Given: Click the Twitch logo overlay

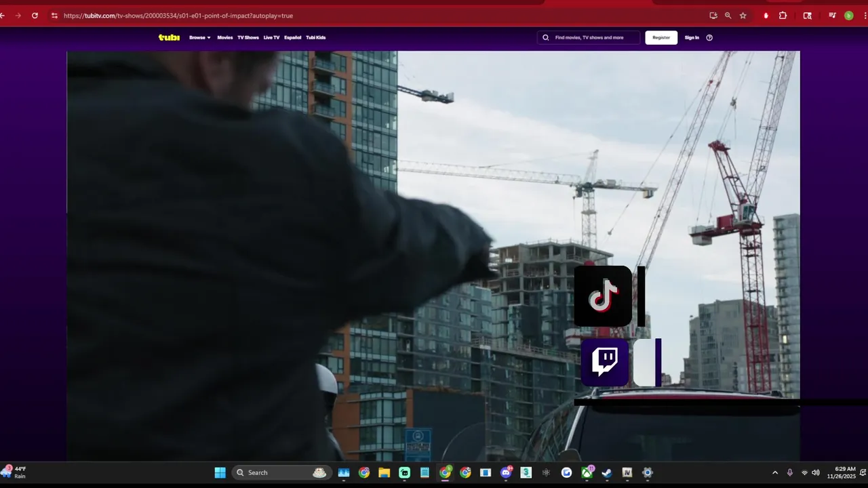Looking at the screenshot, I should (605, 363).
